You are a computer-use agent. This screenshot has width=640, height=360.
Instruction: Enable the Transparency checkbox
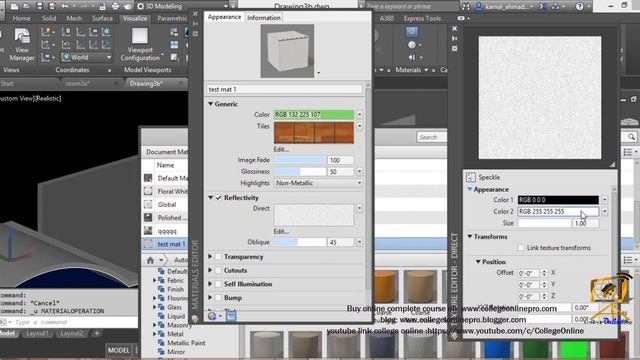point(218,257)
